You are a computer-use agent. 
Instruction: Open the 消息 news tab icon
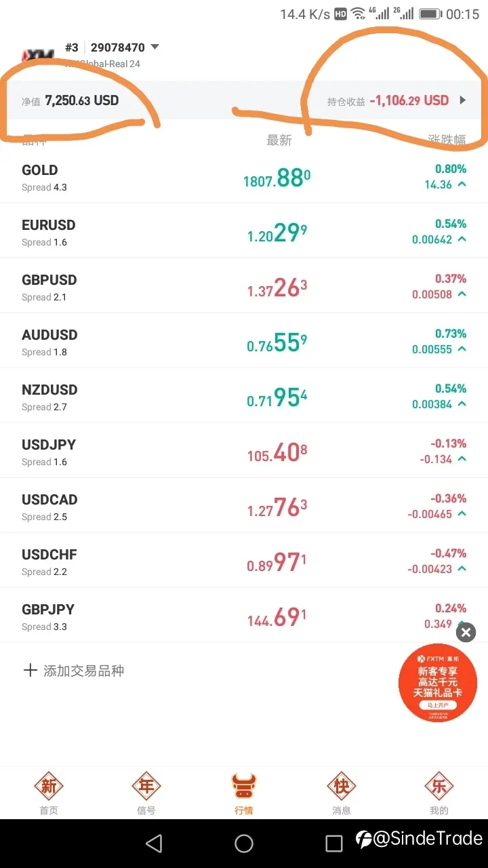pyautogui.click(x=342, y=787)
